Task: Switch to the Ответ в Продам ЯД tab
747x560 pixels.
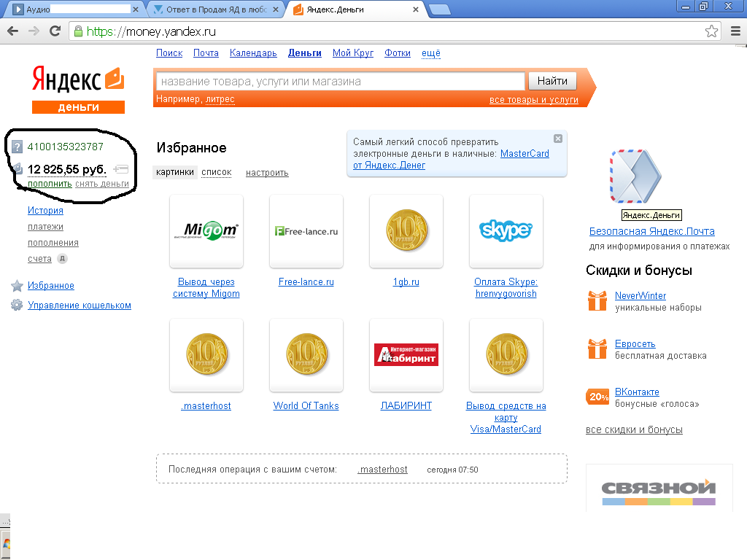Action: (216, 9)
